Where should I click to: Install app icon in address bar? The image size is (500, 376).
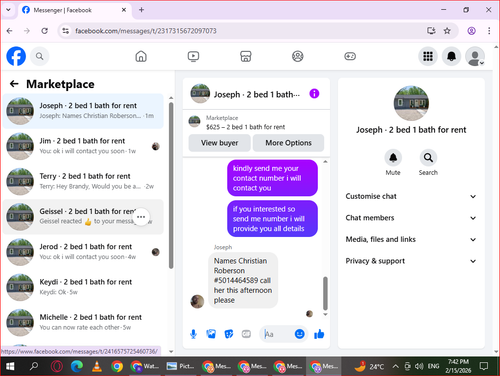[431, 31]
